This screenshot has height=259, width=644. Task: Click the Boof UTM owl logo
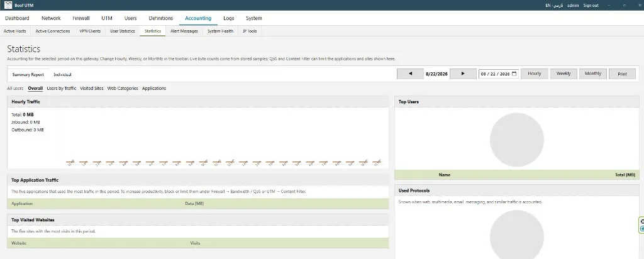(x=8, y=5)
